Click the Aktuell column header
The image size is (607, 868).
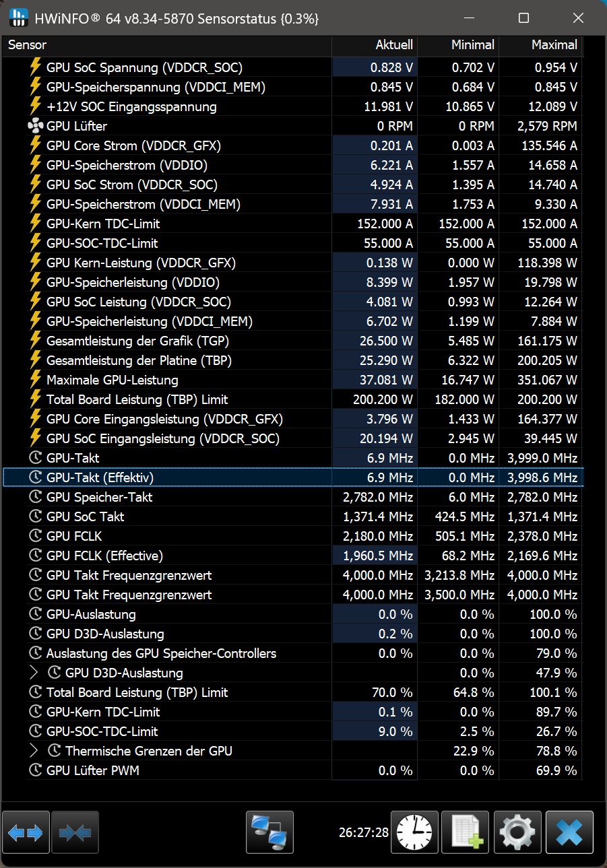click(375, 45)
